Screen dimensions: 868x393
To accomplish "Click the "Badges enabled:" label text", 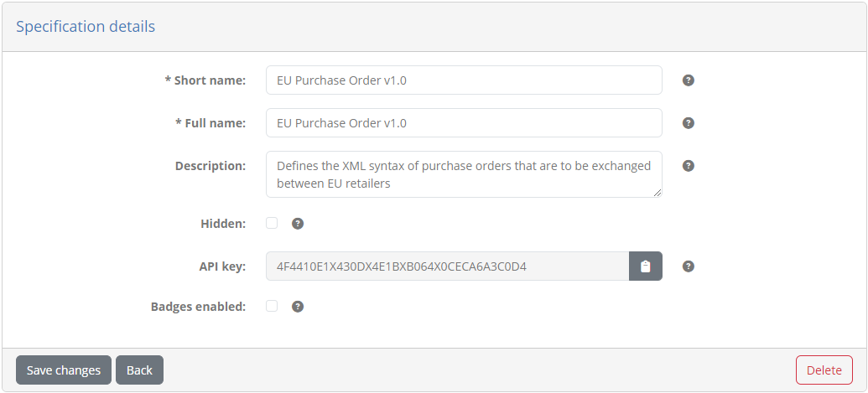I will tap(198, 306).
